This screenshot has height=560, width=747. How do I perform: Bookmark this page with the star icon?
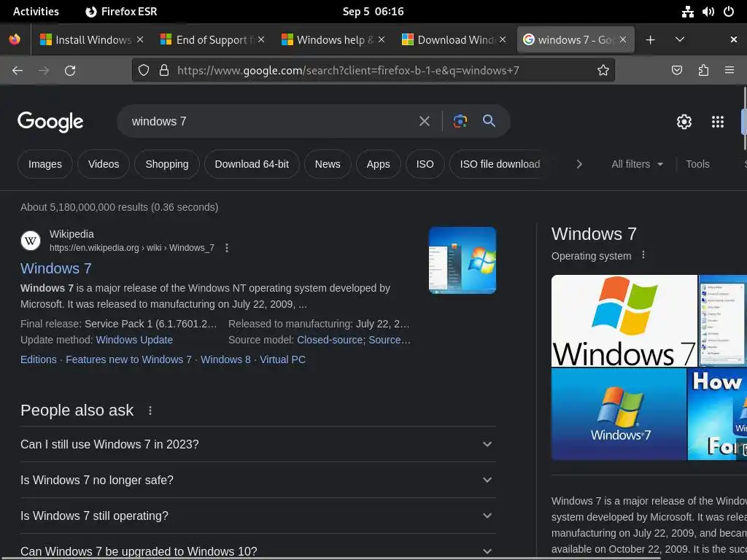point(603,71)
